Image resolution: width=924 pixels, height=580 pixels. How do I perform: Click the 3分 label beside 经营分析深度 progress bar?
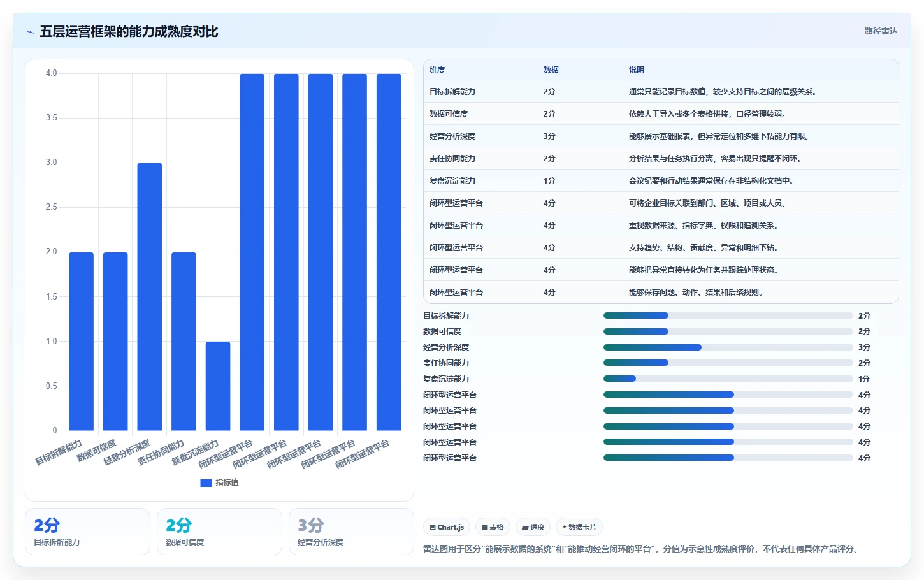click(864, 347)
